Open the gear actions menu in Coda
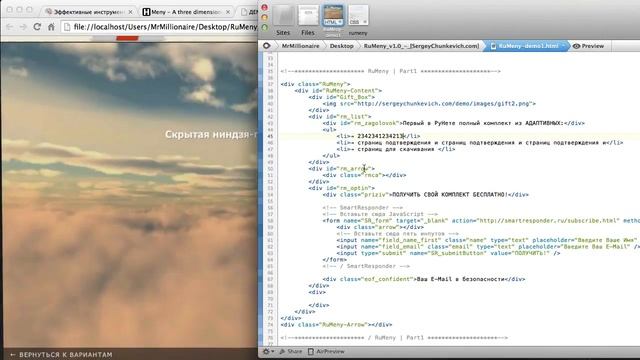This screenshot has height=360, width=640. 269,351
